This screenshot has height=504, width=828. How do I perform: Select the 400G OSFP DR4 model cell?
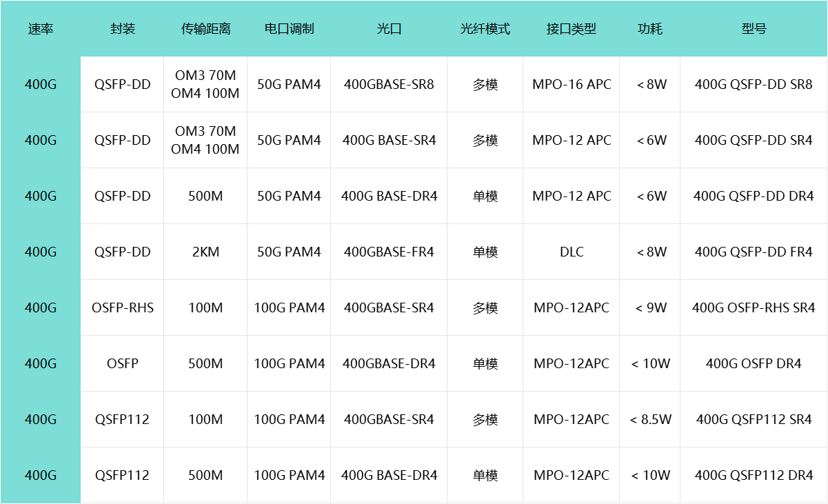(x=754, y=364)
